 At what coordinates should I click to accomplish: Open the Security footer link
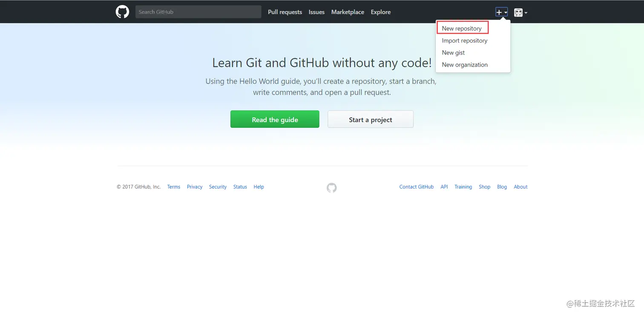click(218, 187)
